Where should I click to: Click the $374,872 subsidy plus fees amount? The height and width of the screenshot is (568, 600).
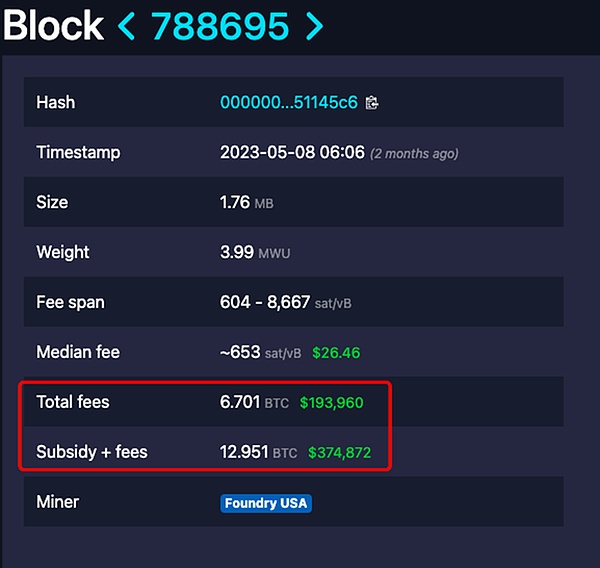point(340,453)
